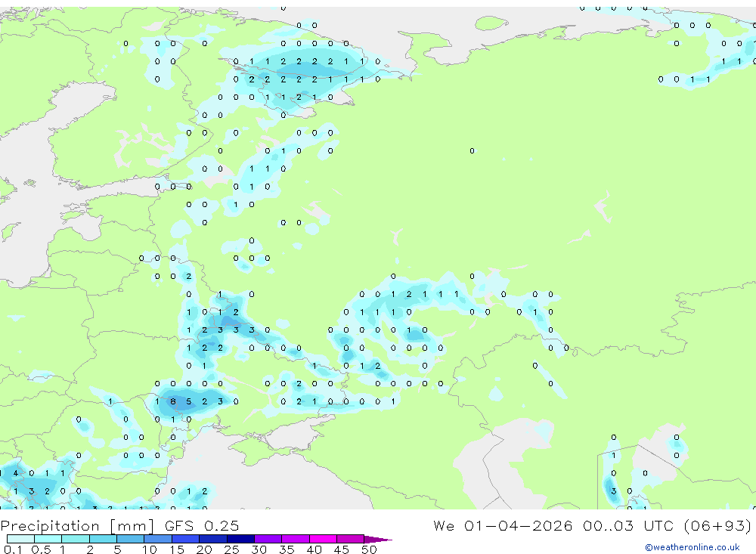Click the 45–50 mm legend color swatch

(x=351, y=539)
